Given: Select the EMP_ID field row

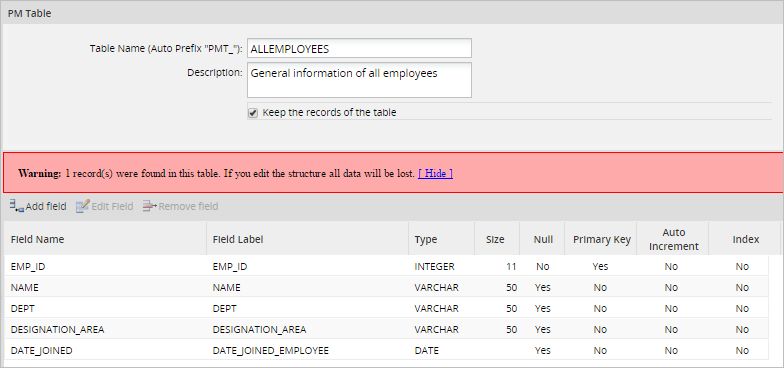Looking at the screenshot, I should (386, 266).
